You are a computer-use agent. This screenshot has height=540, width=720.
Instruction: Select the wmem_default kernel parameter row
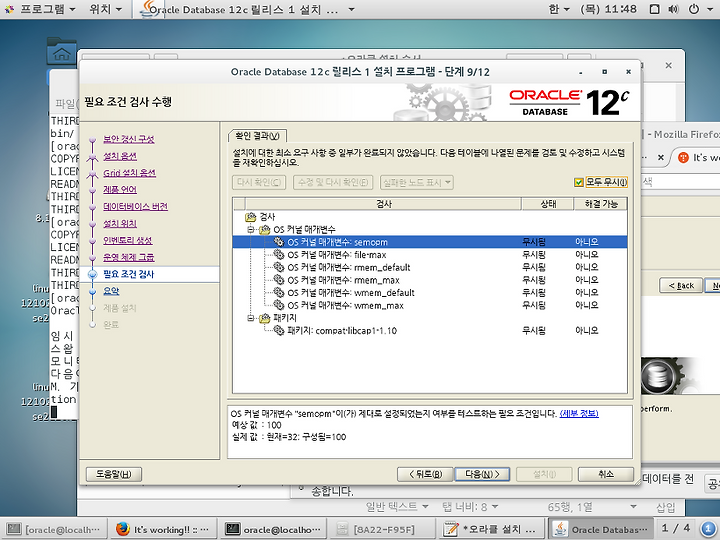pos(429,292)
